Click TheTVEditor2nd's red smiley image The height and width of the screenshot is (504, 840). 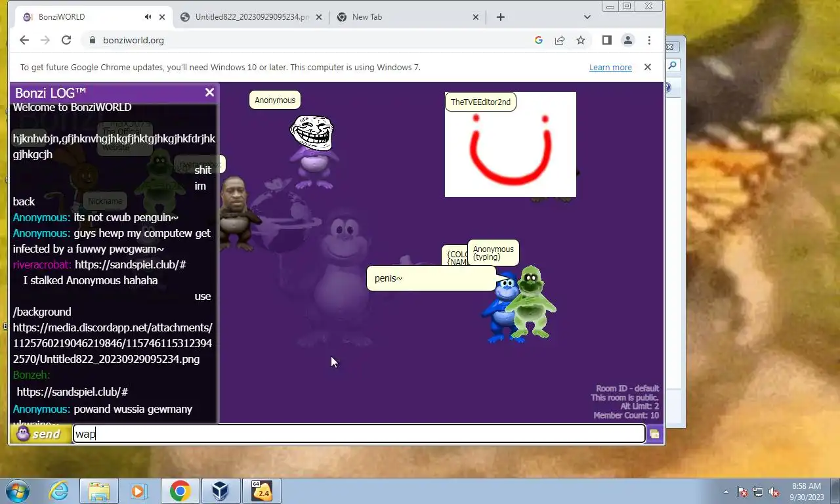click(x=511, y=144)
